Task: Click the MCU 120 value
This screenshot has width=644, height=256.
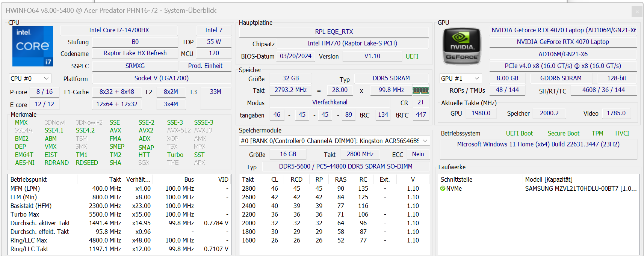Action: pos(214,53)
